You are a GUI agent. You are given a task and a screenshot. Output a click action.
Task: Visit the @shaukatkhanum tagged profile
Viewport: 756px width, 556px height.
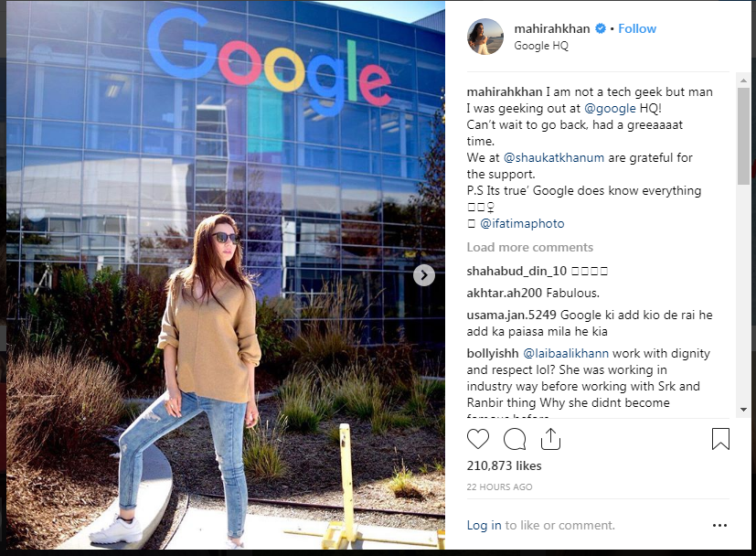point(553,157)
